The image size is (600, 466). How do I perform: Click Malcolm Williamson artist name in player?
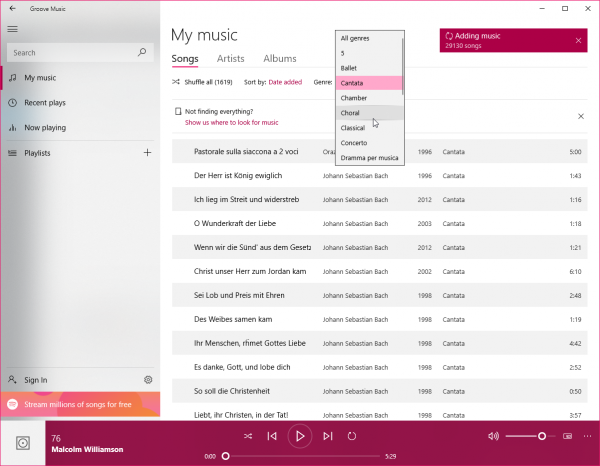coord(87,450)
